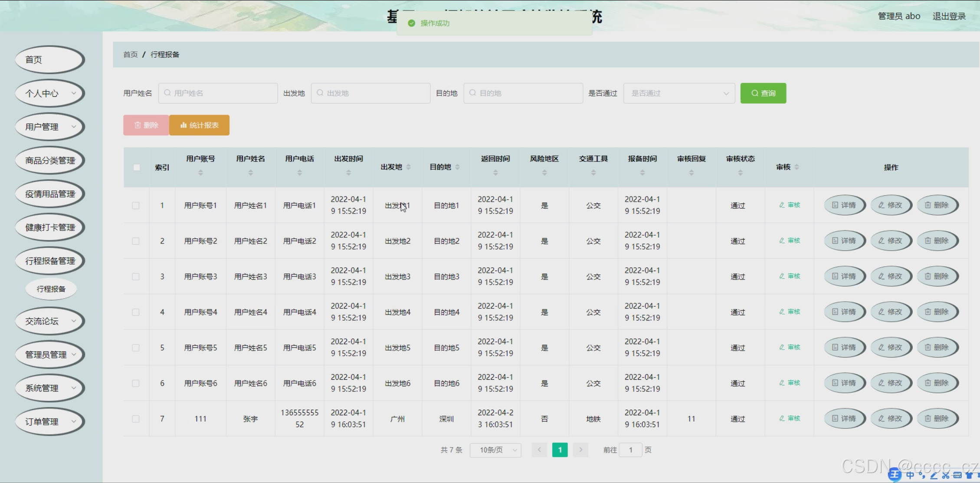Screen dimensions: 980x483
Task: Open the 10条/页 page size dropdown
Action: tap(495, 450)
